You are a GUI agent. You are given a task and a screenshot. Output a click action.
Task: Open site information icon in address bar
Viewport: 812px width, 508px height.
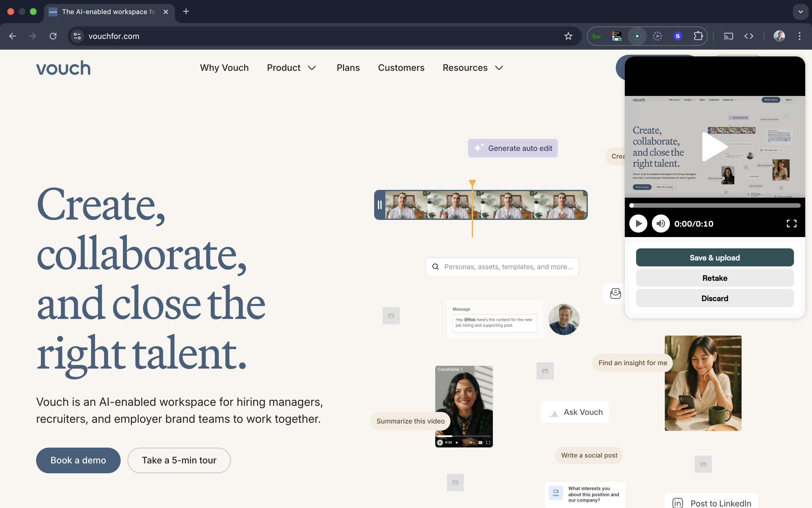(78, 36)
